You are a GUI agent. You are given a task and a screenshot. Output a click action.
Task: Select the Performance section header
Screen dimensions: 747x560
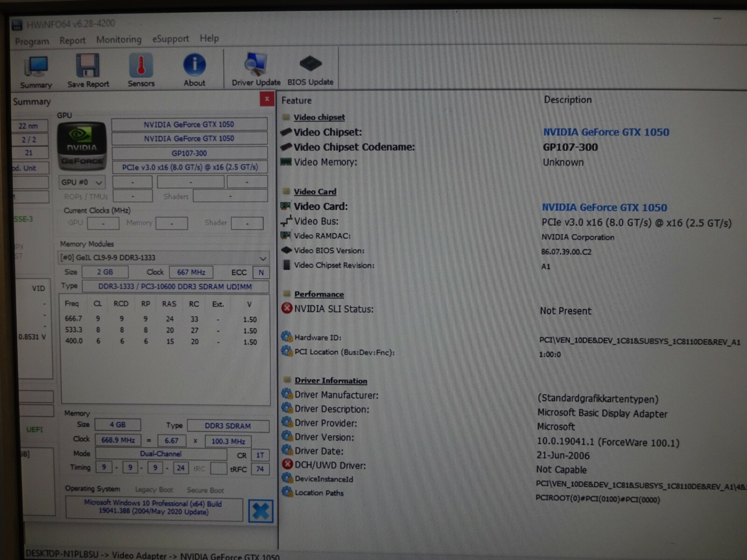[x=319, y=294]
